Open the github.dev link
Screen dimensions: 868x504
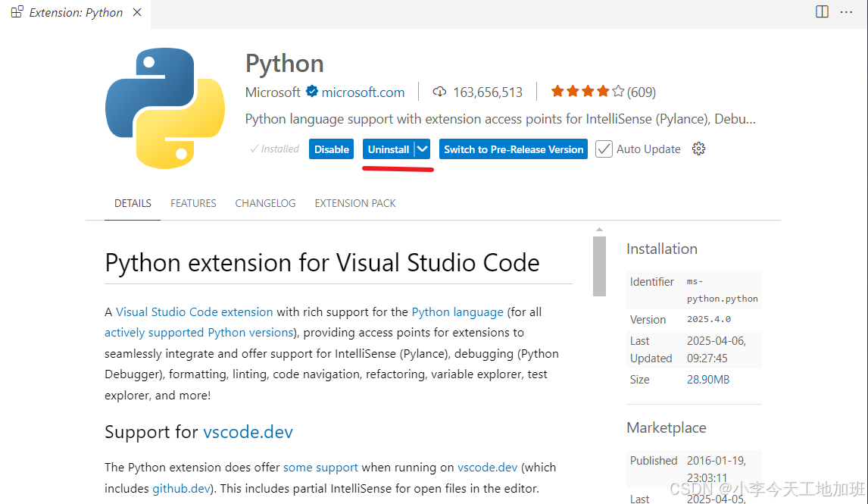coord(182,488)
